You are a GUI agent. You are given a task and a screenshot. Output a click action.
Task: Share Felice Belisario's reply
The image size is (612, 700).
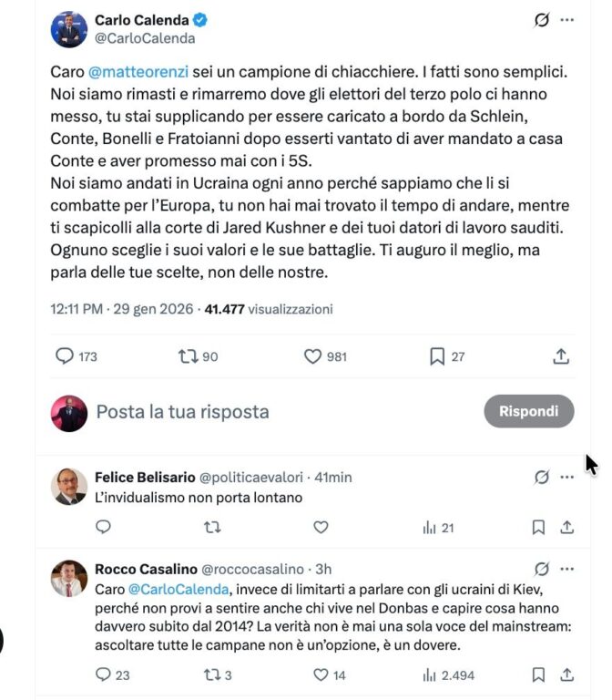566,527
